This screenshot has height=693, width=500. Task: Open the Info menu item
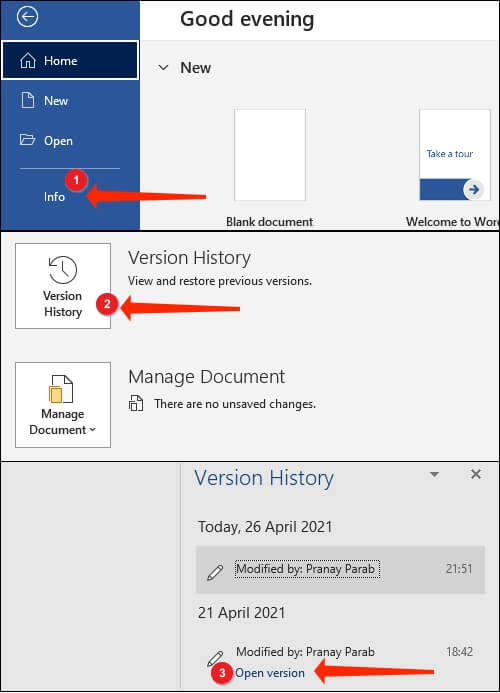(54, 197)
